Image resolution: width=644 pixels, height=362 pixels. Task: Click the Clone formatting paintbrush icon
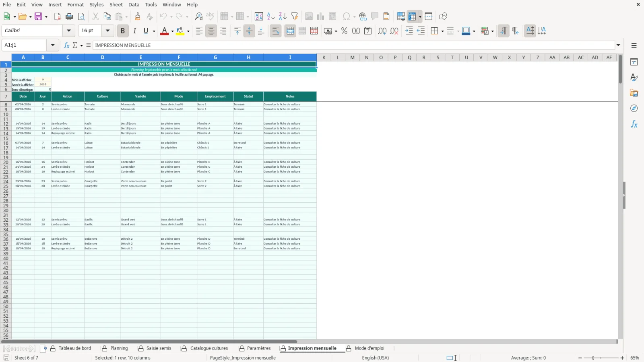(x=138, y=16)
